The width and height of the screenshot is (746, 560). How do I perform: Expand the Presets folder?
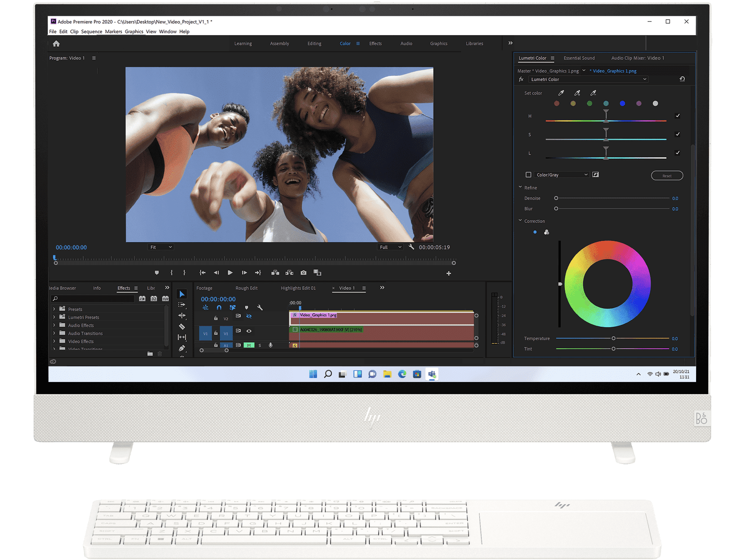pos(54,309)
